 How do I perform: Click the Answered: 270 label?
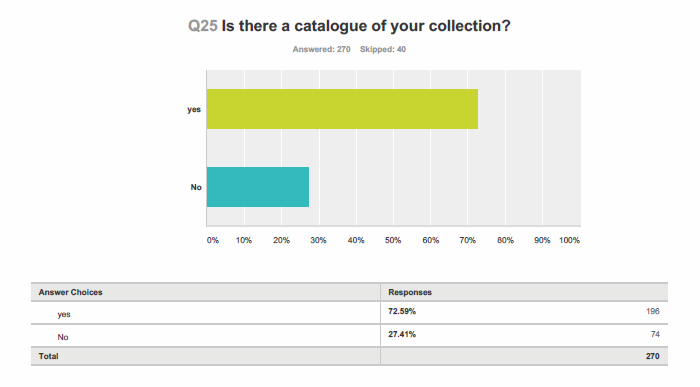pyautogui.click(x=321, y=50)
